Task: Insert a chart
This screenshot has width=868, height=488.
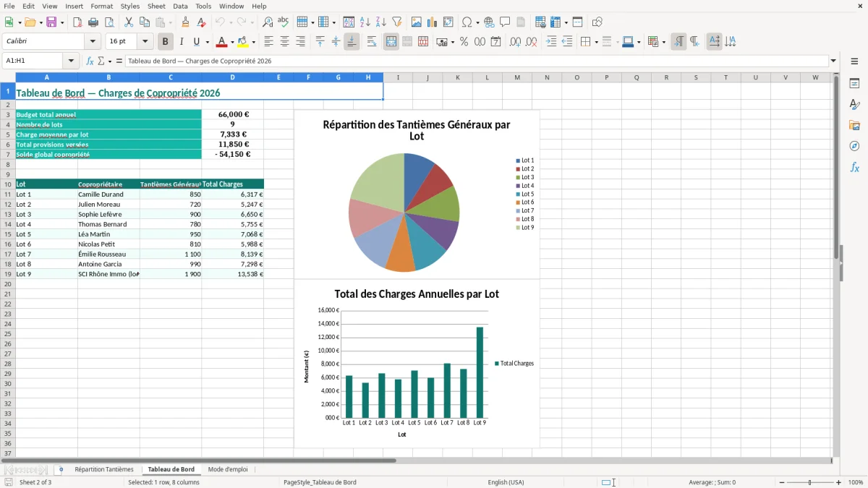Action: (x=433, y=22)
